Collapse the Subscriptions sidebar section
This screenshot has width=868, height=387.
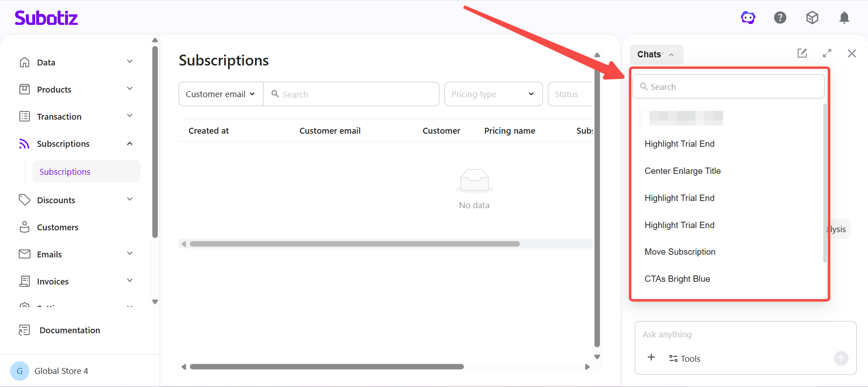click(x=130, y=144)
